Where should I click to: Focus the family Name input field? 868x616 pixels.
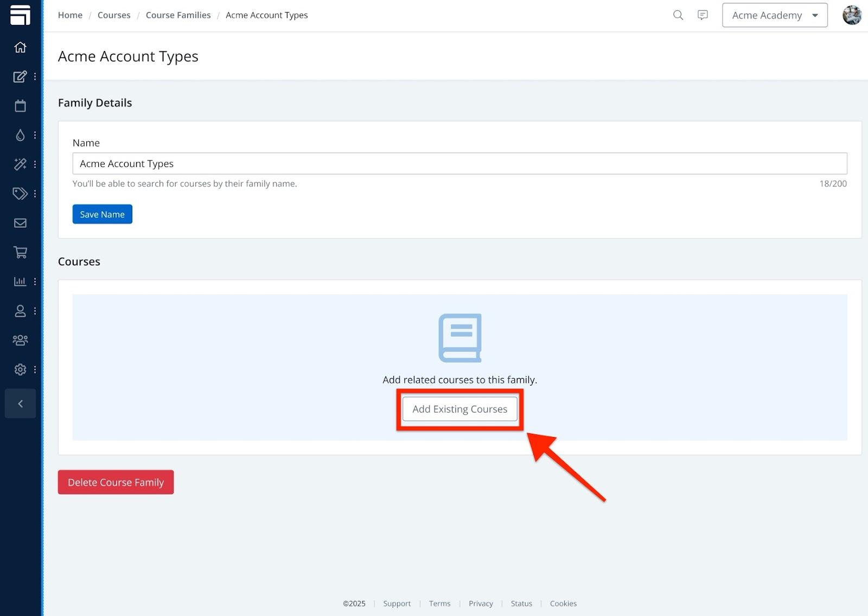pyautogui.click(x=459, y=163)
